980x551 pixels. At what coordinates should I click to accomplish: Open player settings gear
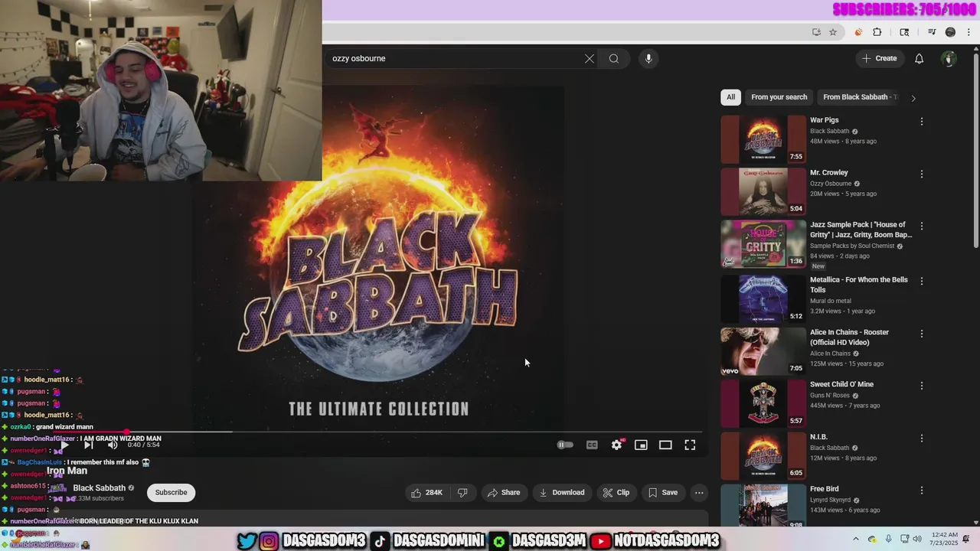[x=617, y=445]
